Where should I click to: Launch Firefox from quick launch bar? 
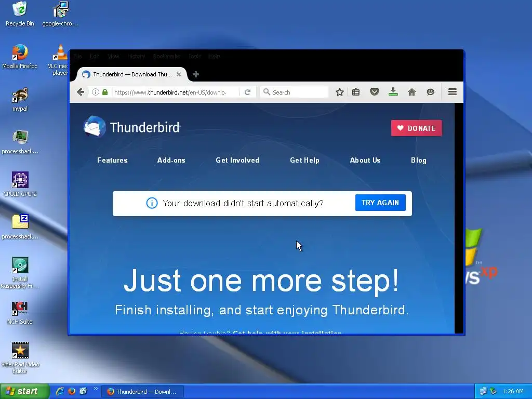point(72,391)
